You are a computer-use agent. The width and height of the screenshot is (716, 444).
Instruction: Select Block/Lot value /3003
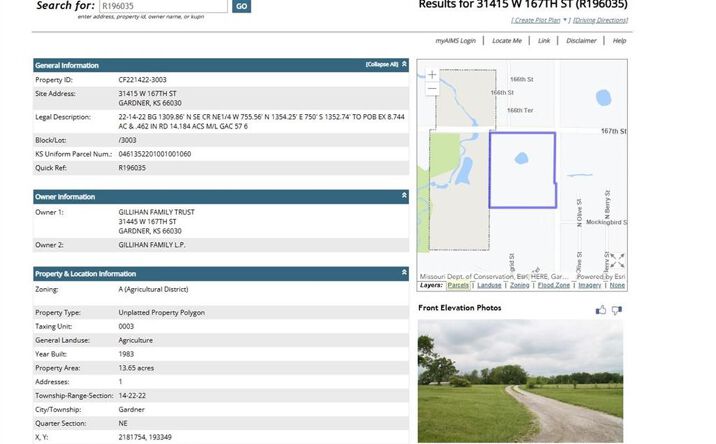coord(127,140)
